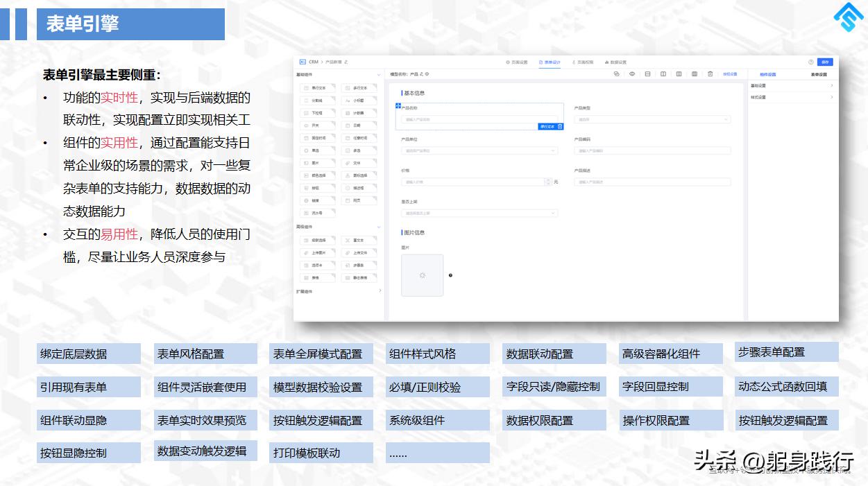The height and width of the screenshot is (486, 868).
Task: Select the single-column layout icon in toolbar
Action: 647,74
